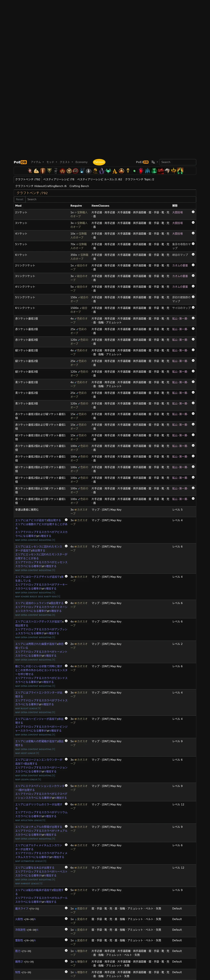Expand the モッド dropdown menu
This screenshot has width=210, height=980.
coord(52,162)
